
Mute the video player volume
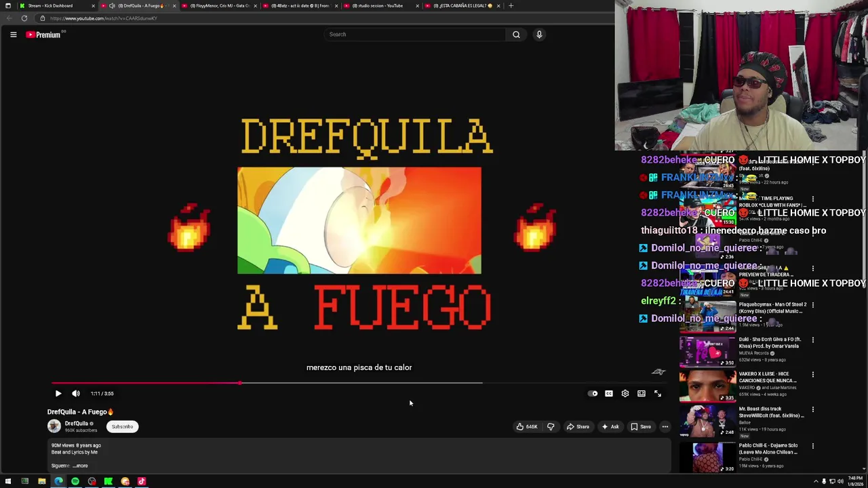[x=76, y=393]
